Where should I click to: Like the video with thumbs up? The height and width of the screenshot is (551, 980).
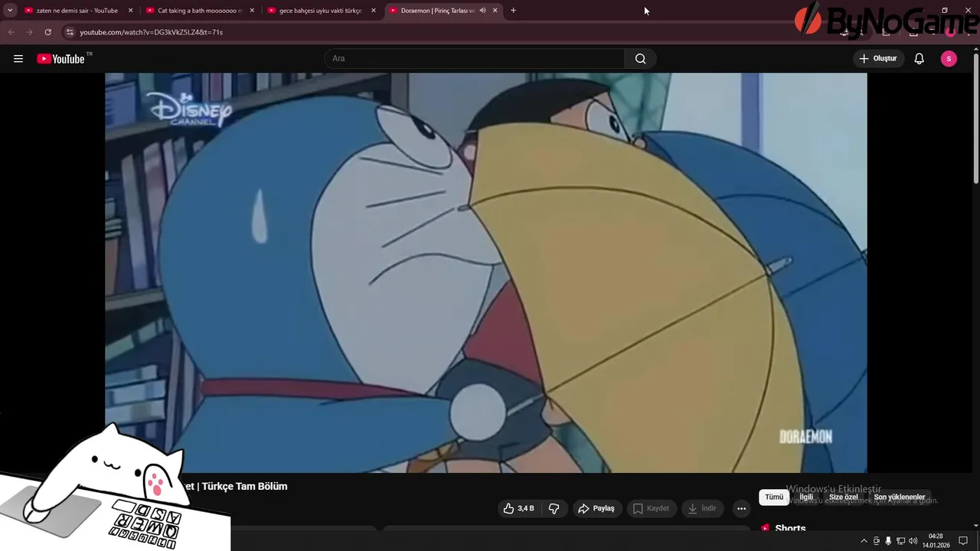tap(518, 508)
